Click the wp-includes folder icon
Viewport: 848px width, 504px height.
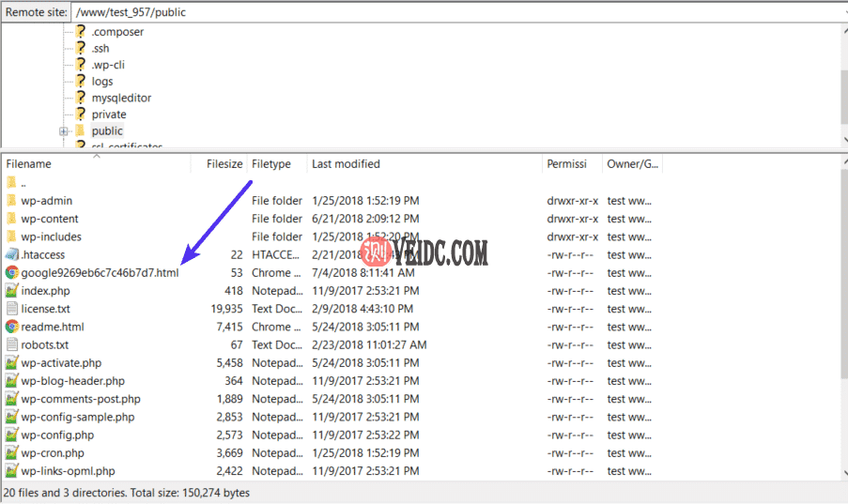(11, 237)
